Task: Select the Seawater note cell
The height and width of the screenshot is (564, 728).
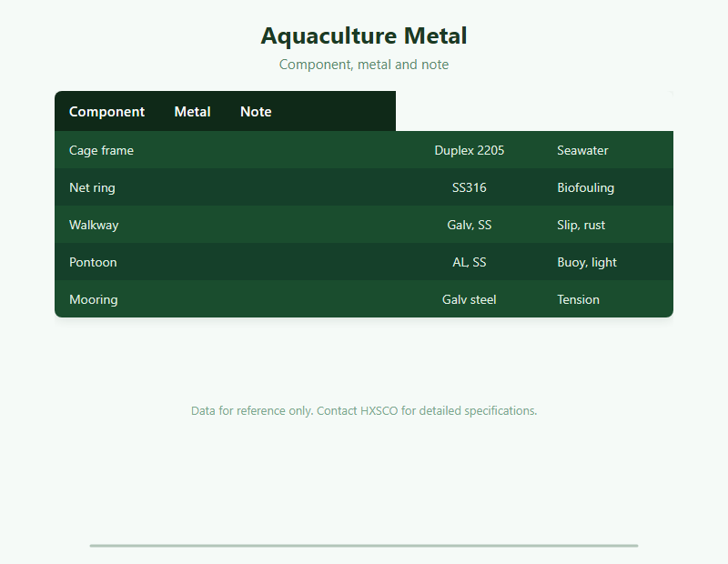Action: [608, 150]
